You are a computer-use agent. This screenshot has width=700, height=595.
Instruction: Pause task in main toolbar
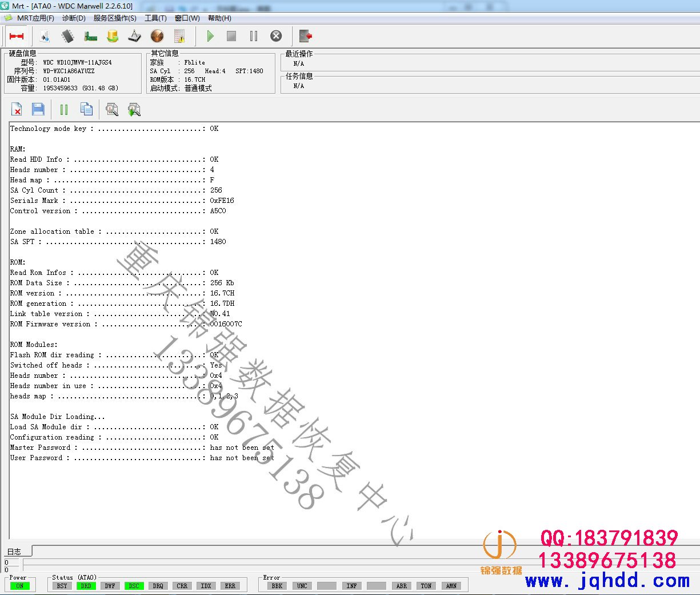point(254,36)
